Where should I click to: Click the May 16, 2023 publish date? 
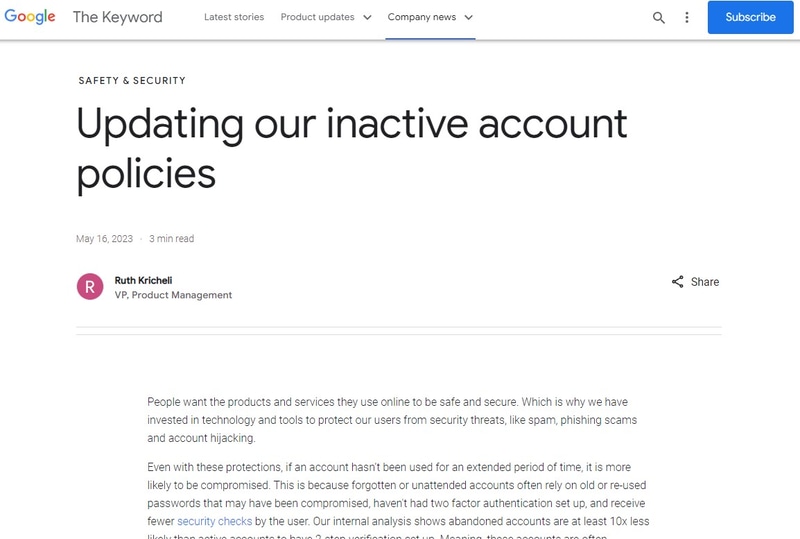(104, 239)
